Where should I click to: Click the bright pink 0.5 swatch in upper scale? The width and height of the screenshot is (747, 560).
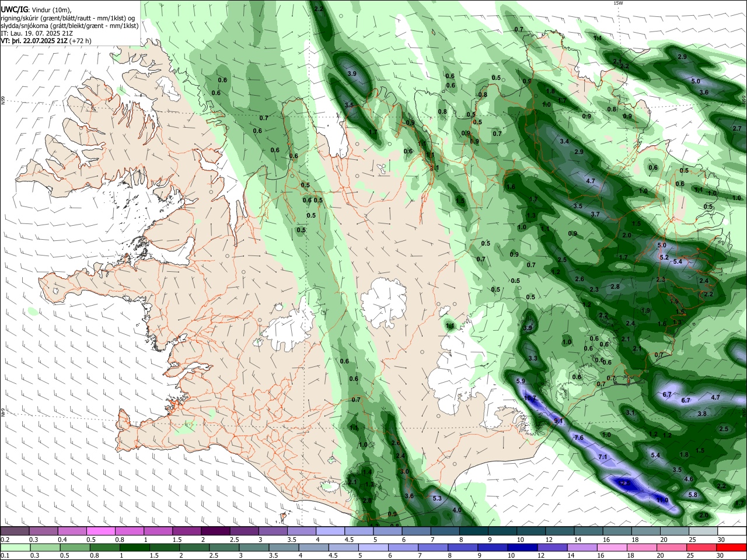tap(100, 531)
